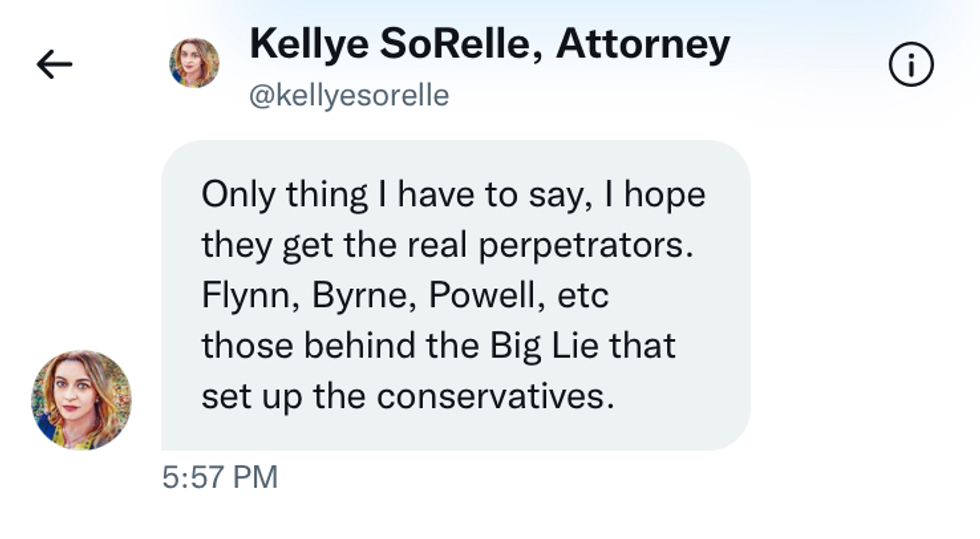Click the phrase "set up the" in the last line
Screen dimensions: 980x539
[x=283, y=396]
